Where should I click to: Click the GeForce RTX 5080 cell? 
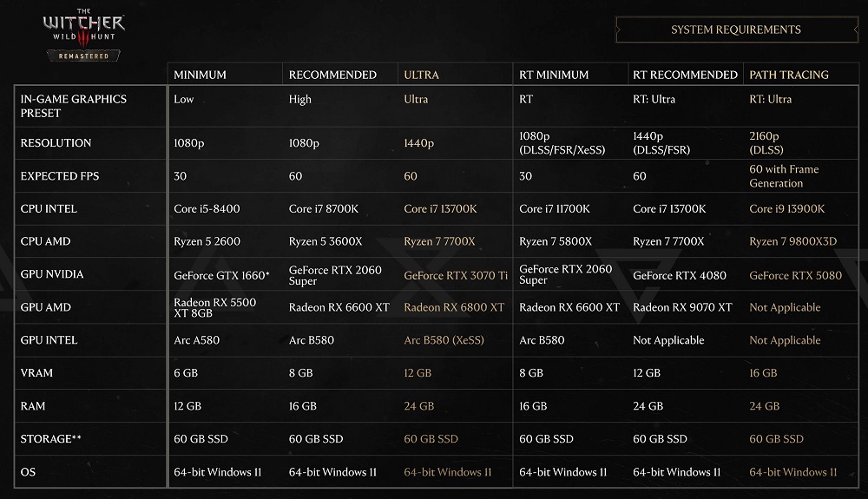click(795, 275)
